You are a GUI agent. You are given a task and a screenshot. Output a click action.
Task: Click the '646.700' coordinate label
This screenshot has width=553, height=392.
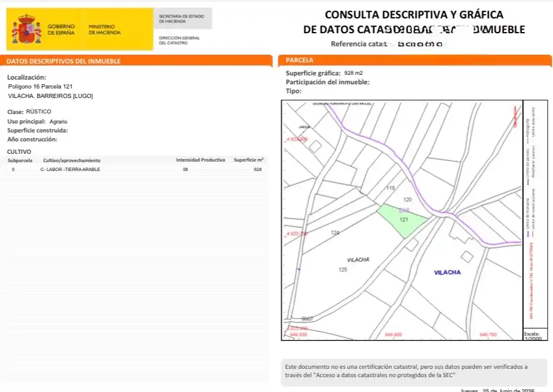[x=488, y=334]
